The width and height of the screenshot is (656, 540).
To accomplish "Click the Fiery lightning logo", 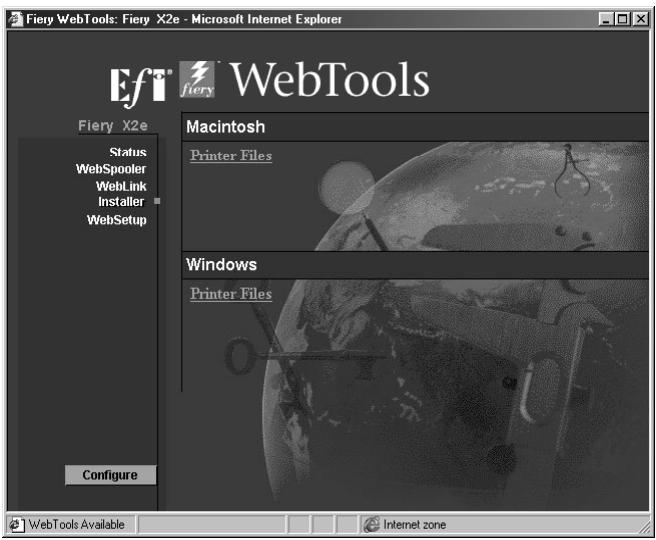I will 197,79.
